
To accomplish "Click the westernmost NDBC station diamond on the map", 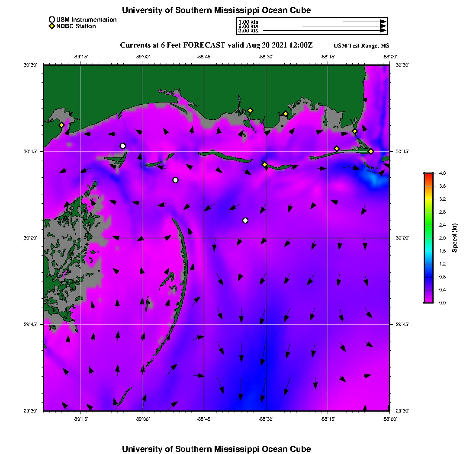I will (61, 125).
